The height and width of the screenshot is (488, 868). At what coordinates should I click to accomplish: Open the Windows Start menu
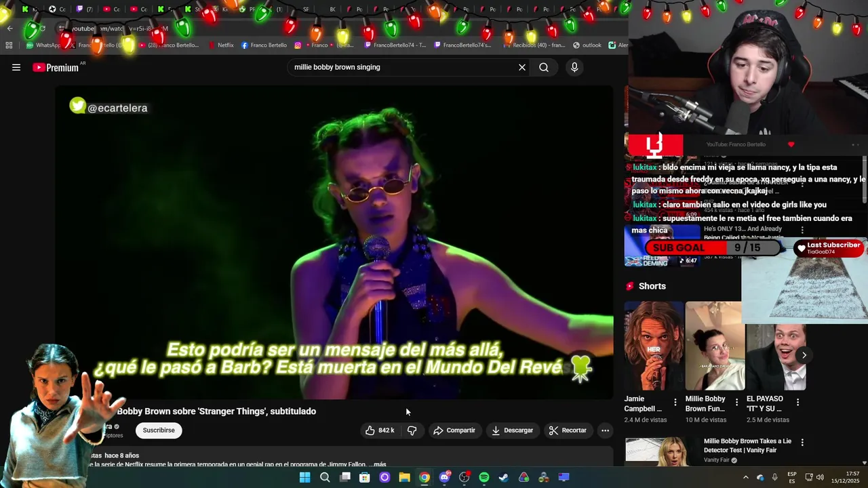pyautogui.click(x=305, y=477)
